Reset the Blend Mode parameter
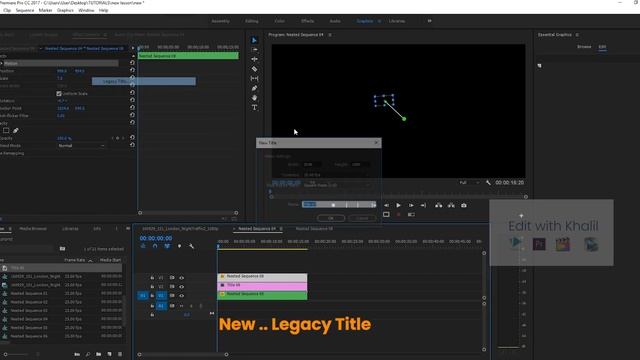Image resolution: width=640 pixels, height=360 pixels. tap(132, 145)
